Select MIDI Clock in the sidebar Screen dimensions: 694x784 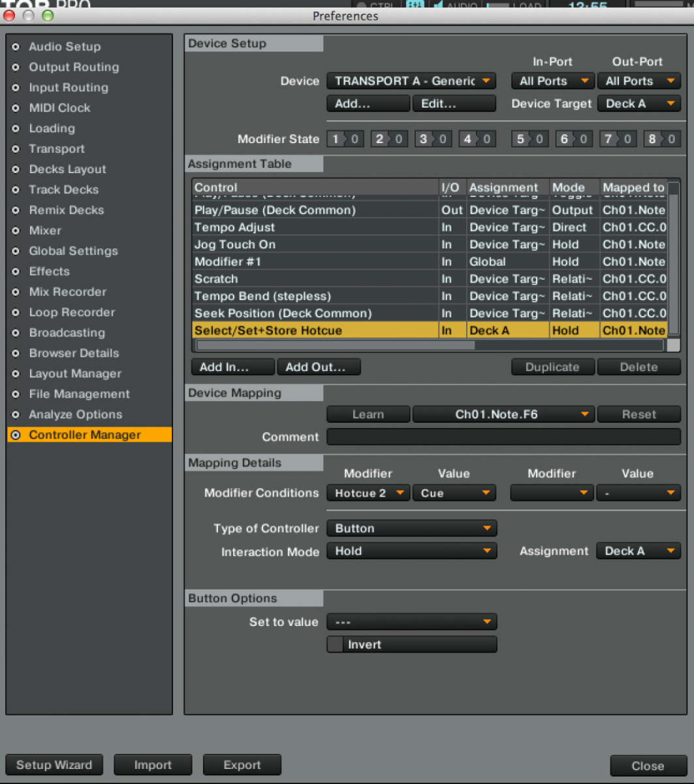59,108
